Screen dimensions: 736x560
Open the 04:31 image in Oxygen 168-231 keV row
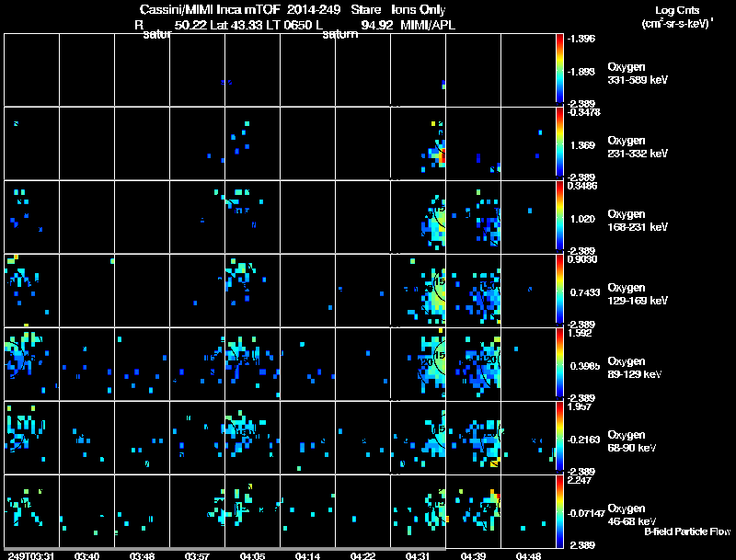tap(419, 217)
